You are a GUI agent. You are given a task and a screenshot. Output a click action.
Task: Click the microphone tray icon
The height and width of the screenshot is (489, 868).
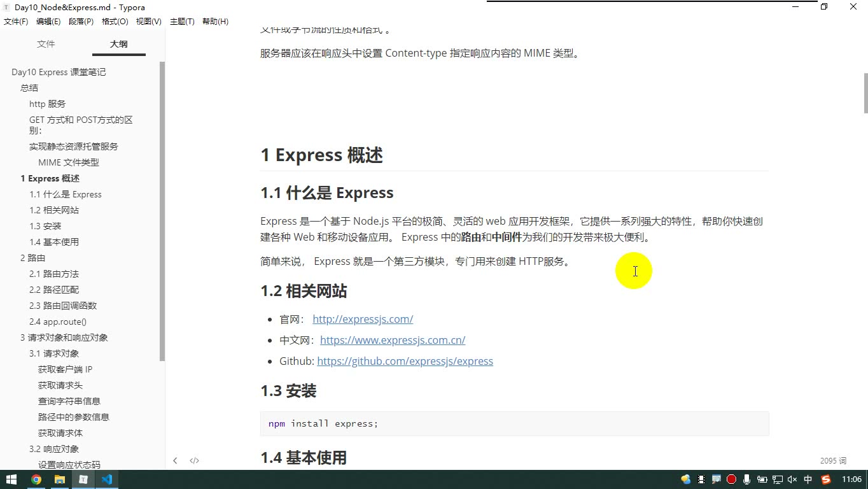[746, 479]
